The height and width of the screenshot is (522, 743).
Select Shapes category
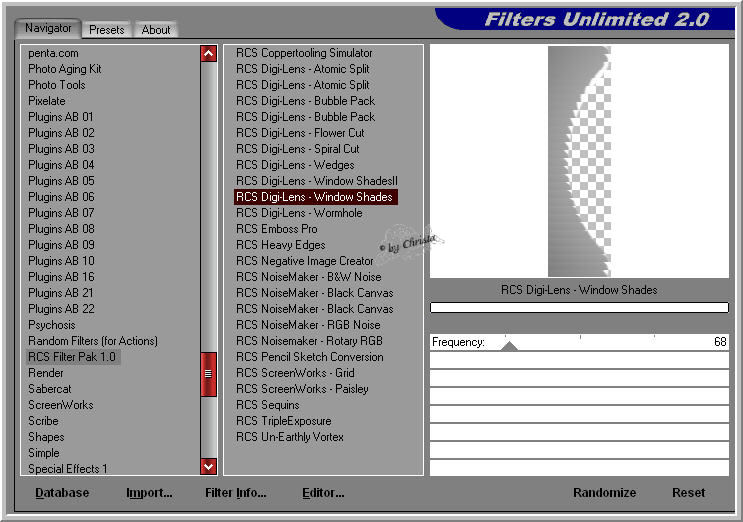pos(46,437)
